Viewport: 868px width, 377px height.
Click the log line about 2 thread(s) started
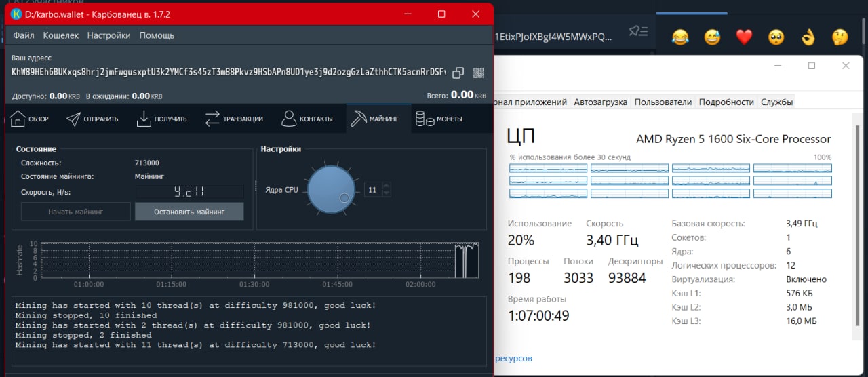(193, 325)
